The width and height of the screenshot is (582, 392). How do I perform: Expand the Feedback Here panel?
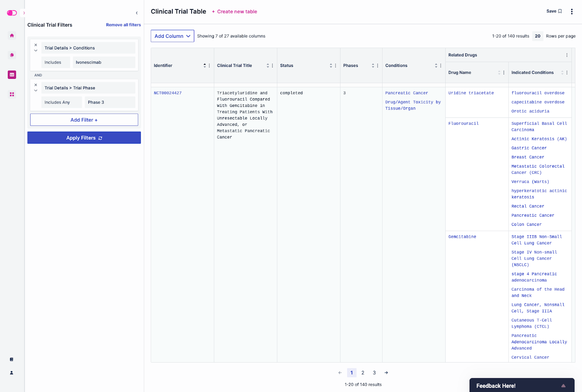coord(563,386)
